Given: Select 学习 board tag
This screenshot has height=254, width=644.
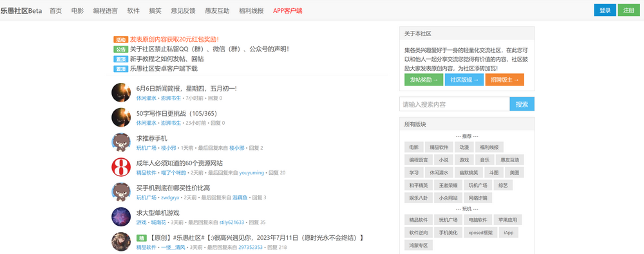Looking at the screenshot, I should [x=413, y=173].
